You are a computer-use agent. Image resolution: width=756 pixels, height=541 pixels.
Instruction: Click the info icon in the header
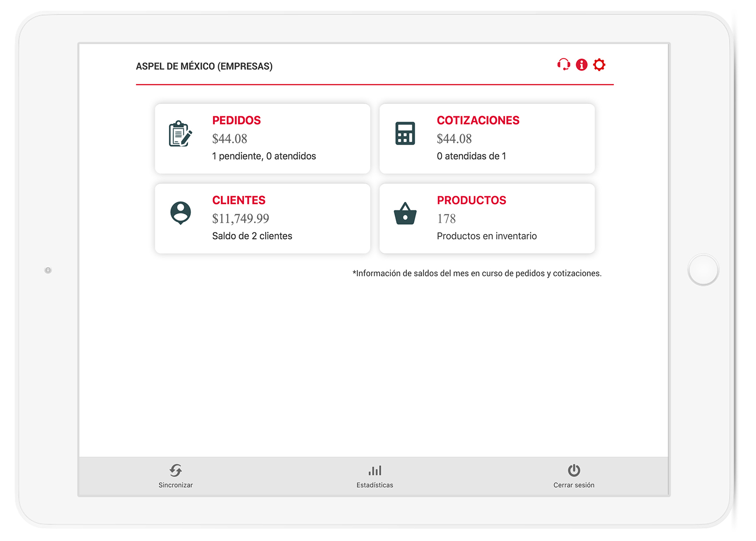pyautogui.click(x=582, y=65)
